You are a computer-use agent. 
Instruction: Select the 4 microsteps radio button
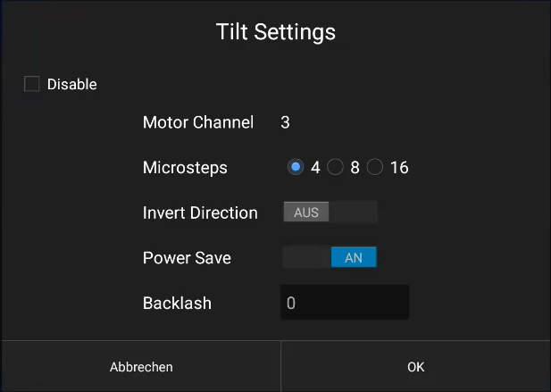tap(296, 167)
